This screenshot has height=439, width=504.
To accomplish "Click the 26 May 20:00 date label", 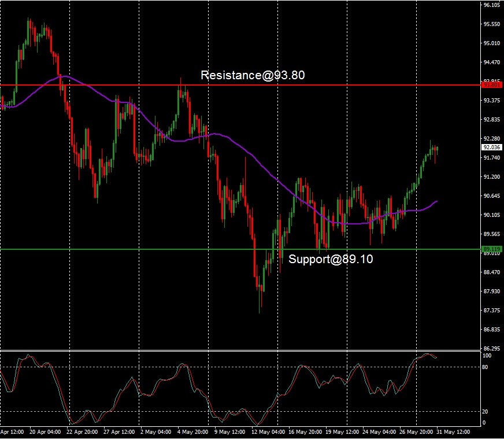I will pyautogui.click(x=416, y=432).
